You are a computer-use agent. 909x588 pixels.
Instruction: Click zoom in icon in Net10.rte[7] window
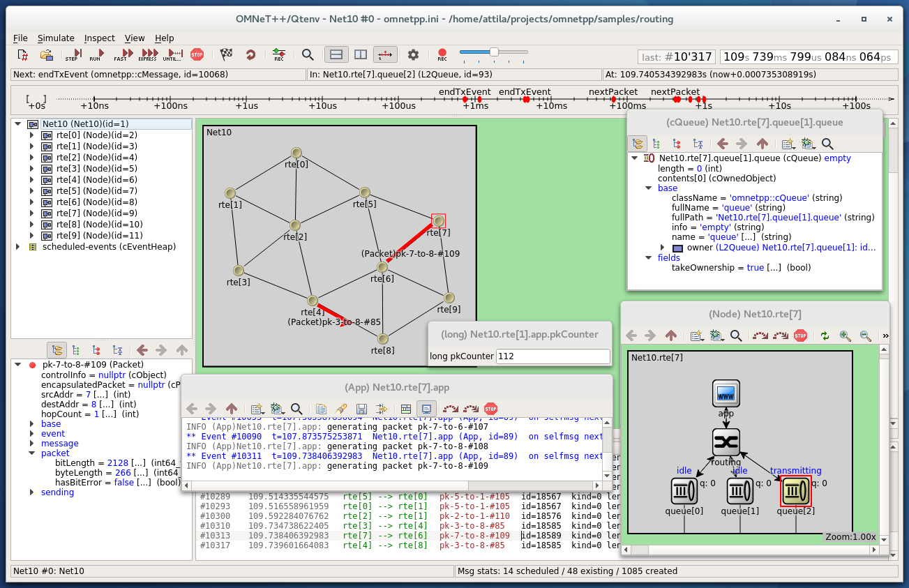(846, 336)
